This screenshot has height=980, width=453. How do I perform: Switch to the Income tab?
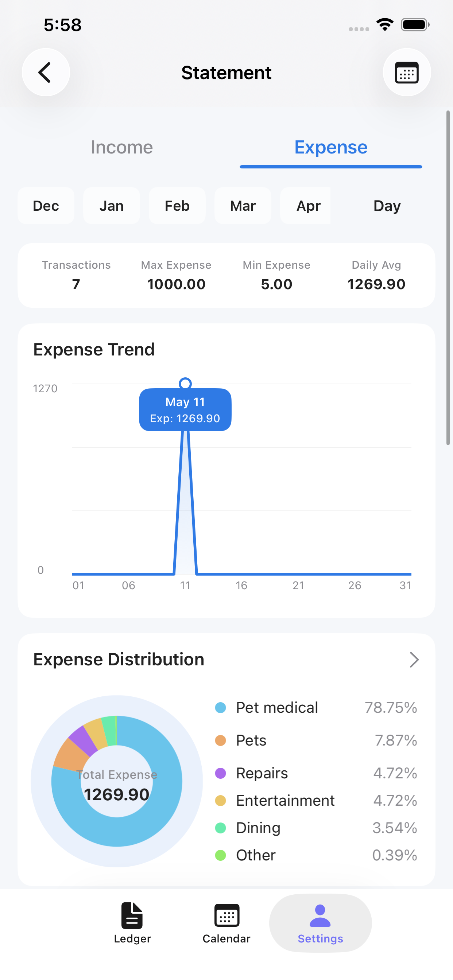[x=122, y=147]
